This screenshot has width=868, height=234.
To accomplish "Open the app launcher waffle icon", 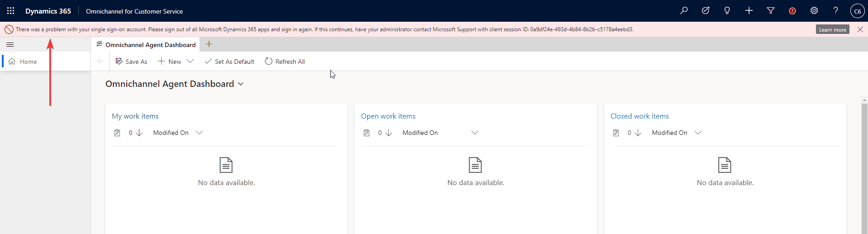I will (x=11, y=11).
